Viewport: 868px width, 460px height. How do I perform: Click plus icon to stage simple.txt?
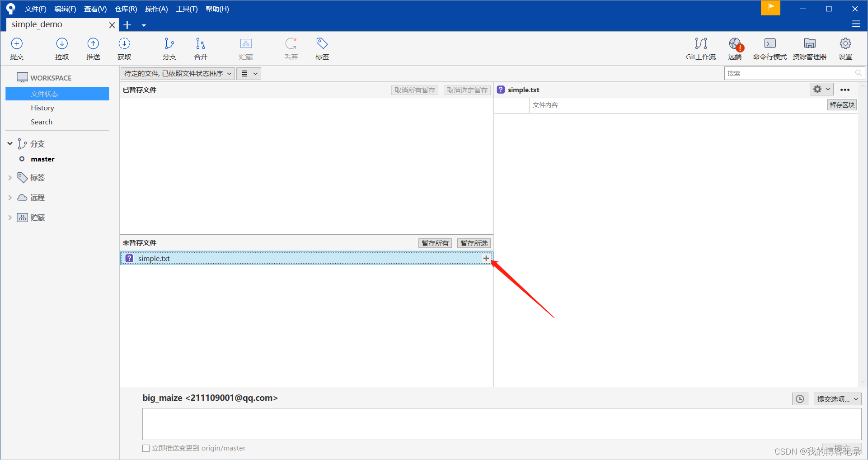coord(486,258)
